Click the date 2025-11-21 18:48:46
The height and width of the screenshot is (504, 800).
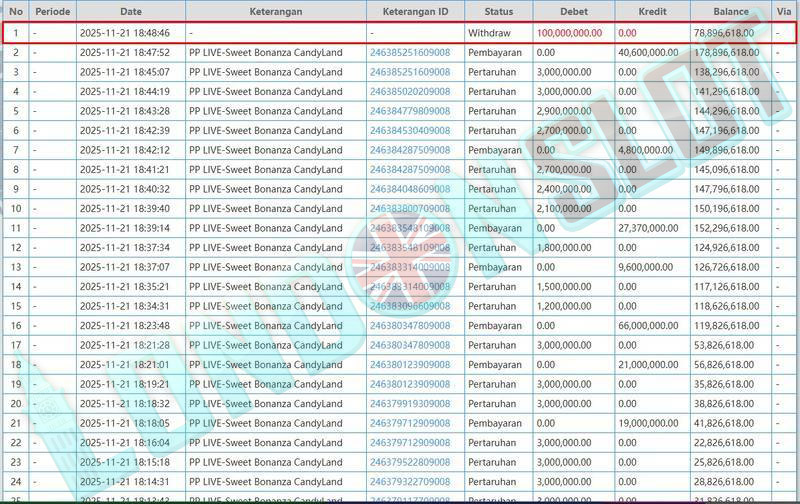124,33
